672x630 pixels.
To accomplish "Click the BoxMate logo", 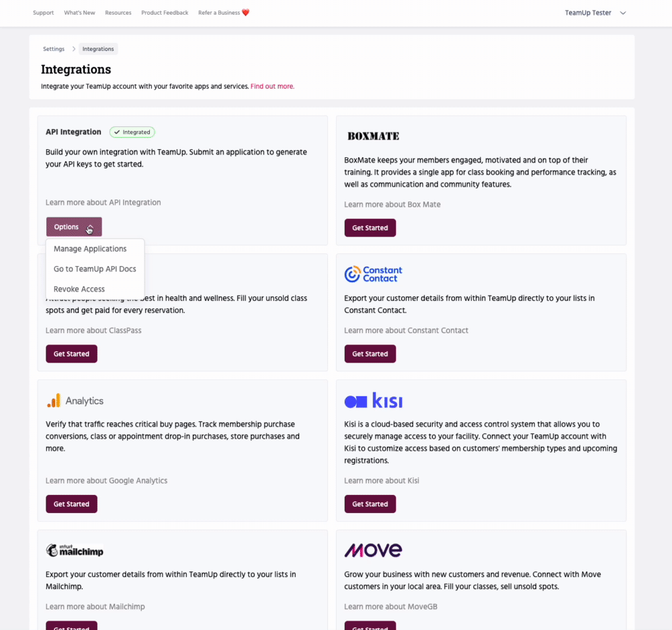I will point(373,136).
